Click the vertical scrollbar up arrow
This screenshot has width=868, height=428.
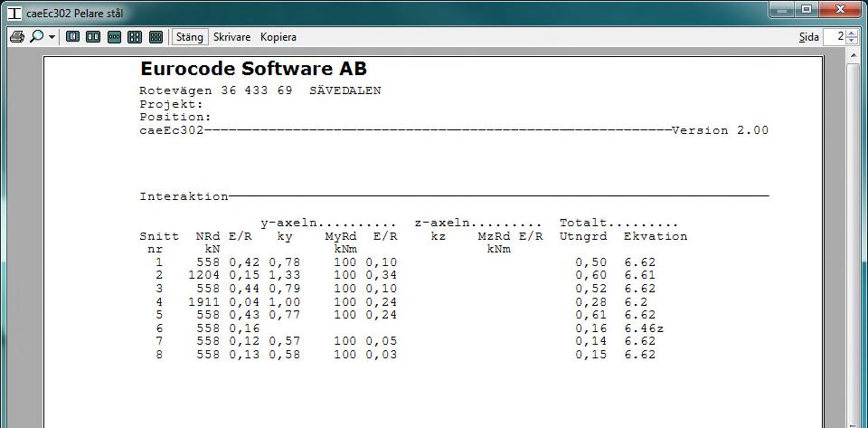click(852, 56)
